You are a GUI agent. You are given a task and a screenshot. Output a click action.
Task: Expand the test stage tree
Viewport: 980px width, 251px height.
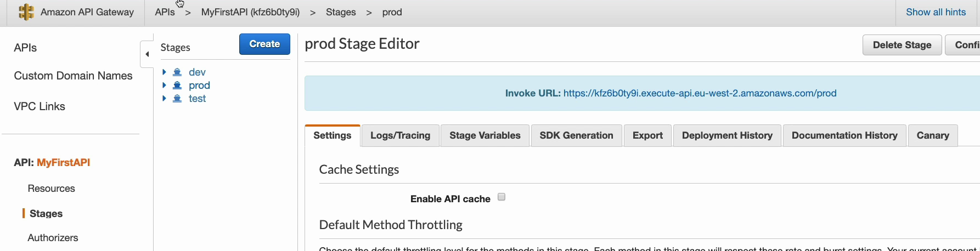[164, 98]
